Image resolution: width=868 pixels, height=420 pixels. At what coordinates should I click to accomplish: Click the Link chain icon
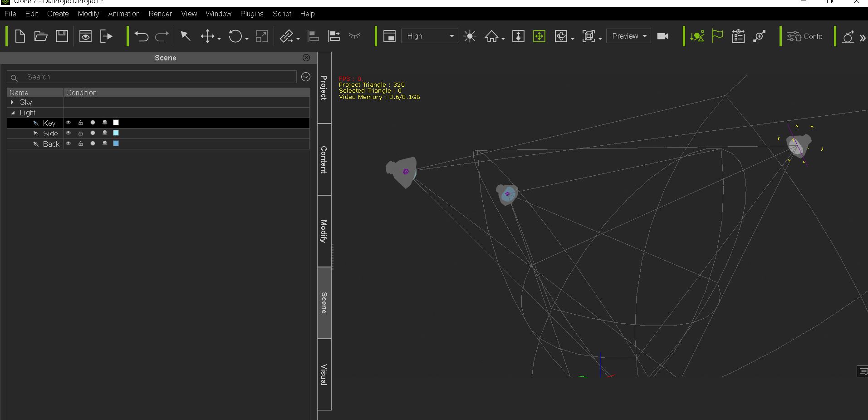[286, 36]
